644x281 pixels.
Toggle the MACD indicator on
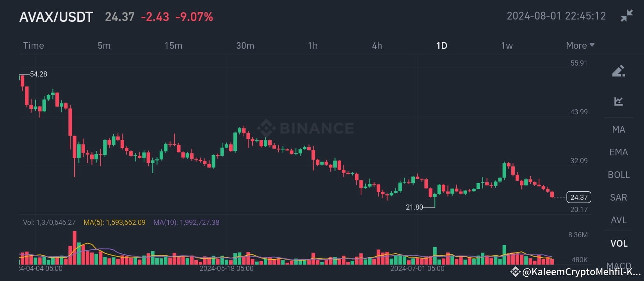619,265
